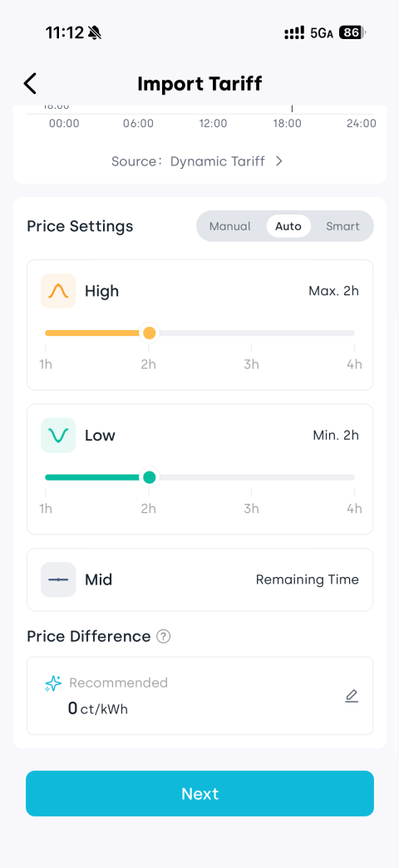Tap the muted bell icon in status bar
The width and height of the screenshot is (399, 868).
pyautogui.click(x=95, y=32)
